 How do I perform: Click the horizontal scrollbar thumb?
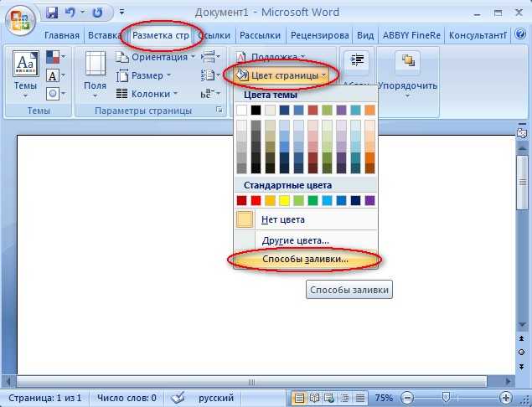tap(251, 382)
